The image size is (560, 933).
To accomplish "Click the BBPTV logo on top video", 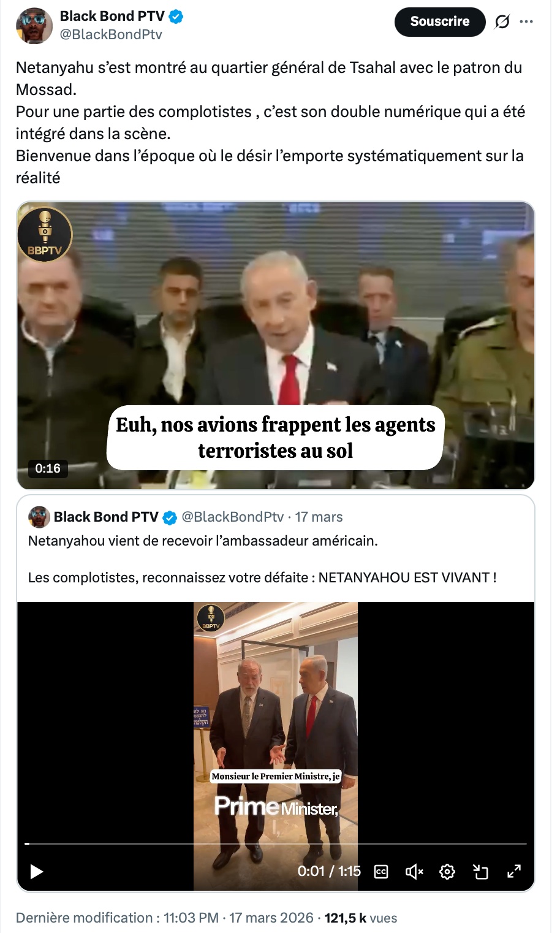I will [45, 234].
